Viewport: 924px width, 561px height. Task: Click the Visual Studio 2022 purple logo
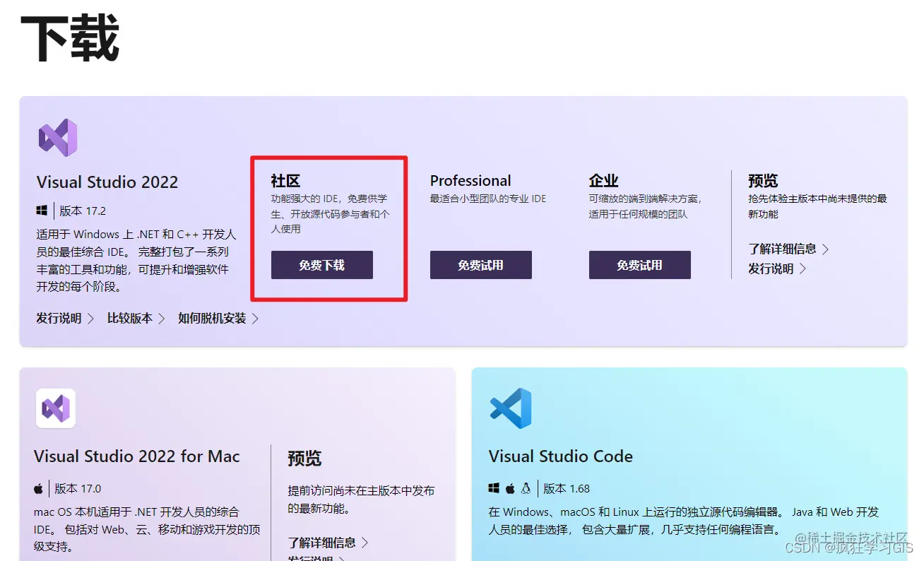pyautogui.click(x=57, y=136)
